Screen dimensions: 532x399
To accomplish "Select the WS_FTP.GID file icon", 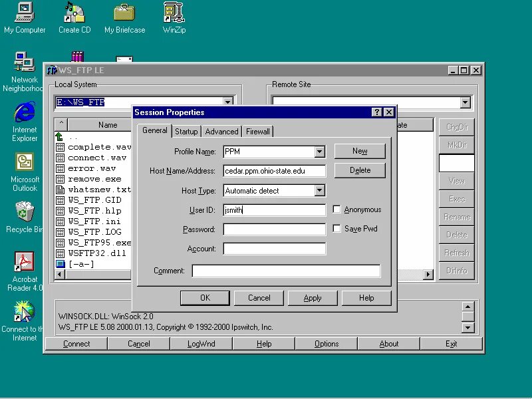I will [x=60, y=200].
